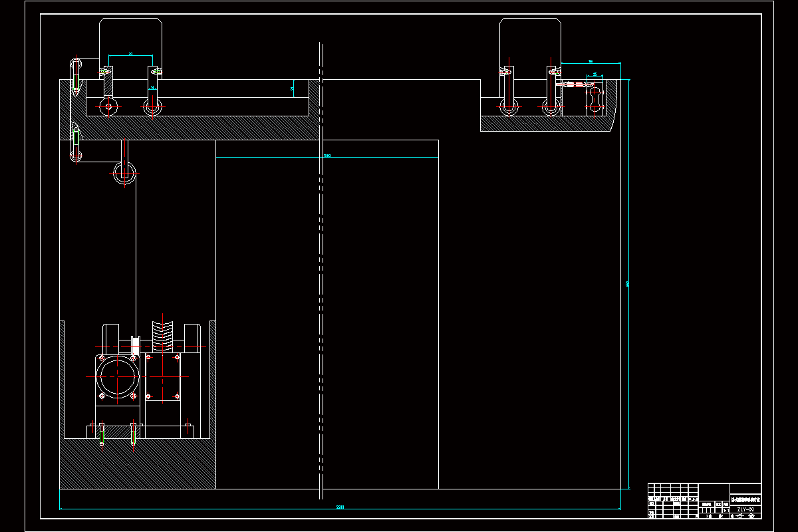Select the 14 dimension on left bracket post
This screenshot has height=532, width=798.
point(152,87)
